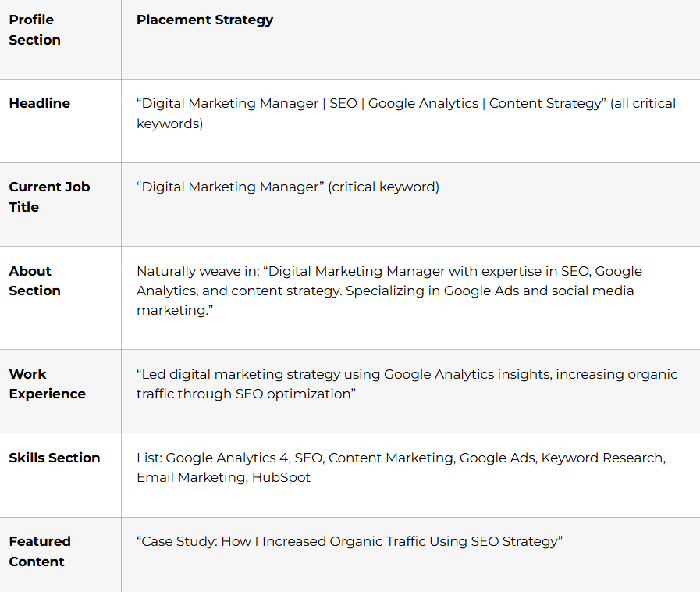700x592 pixels.
Task: Click the "Placement Strategy" column header
Action: pos(204,20)
